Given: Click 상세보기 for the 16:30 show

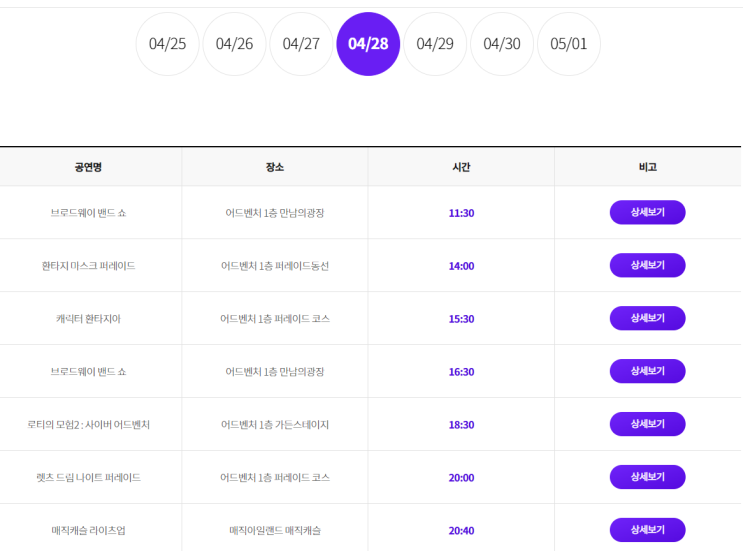Looking at the screenshot, I should tap(647, 371).
